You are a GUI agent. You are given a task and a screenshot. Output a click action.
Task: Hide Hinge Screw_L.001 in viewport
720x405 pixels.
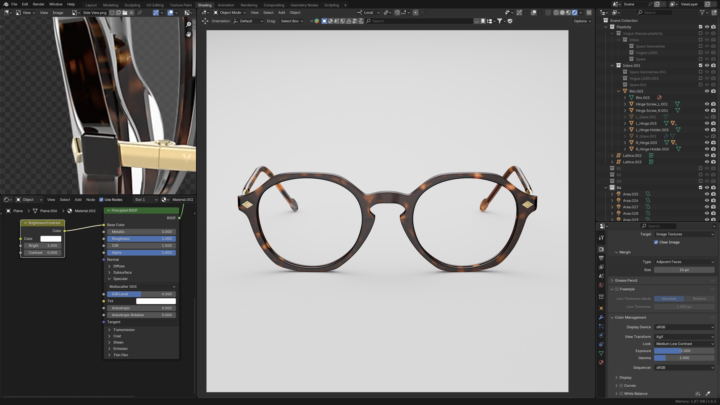click(706, 103)
